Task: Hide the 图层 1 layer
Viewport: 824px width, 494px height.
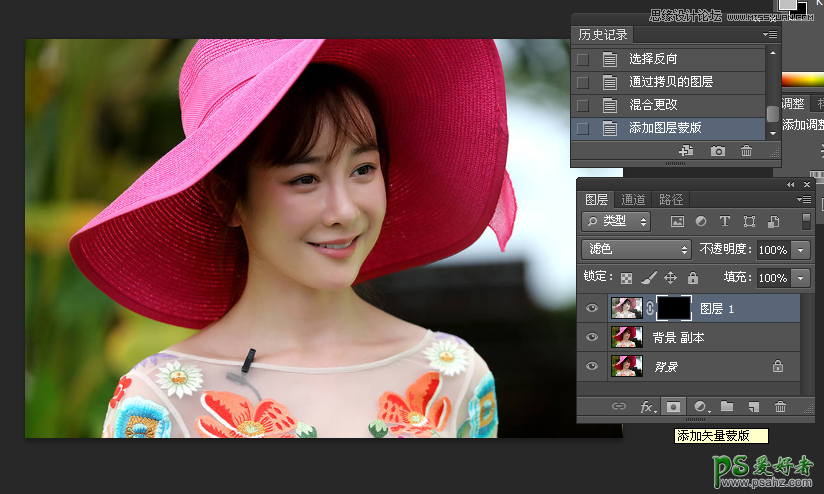Action: tap(592, 309)
